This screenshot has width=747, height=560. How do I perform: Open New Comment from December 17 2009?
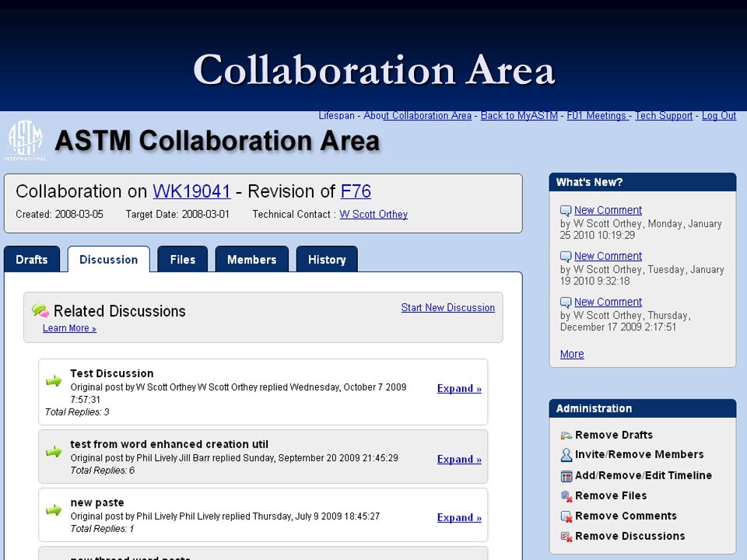tap(608, 302)
